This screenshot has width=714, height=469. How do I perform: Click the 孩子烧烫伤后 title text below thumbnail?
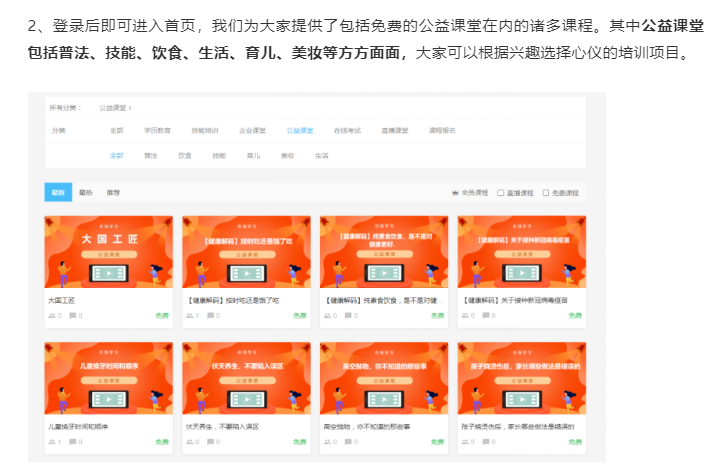click(x=518, y=427)
